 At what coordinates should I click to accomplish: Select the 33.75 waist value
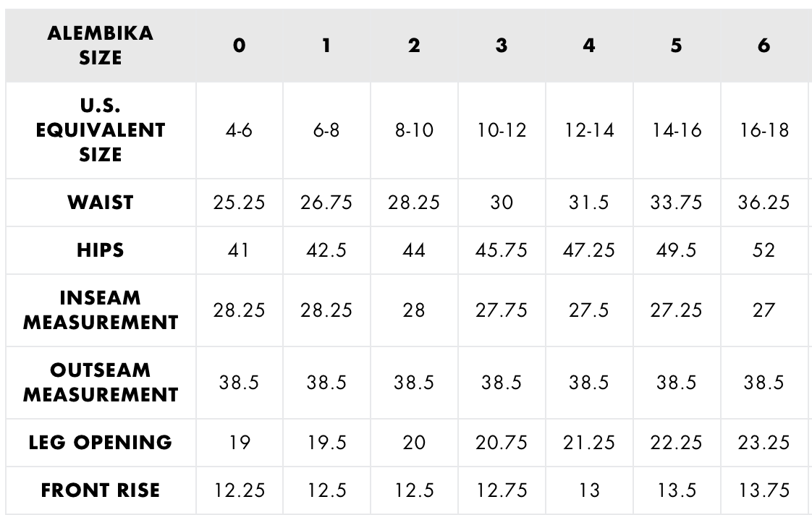click(676, 202)
